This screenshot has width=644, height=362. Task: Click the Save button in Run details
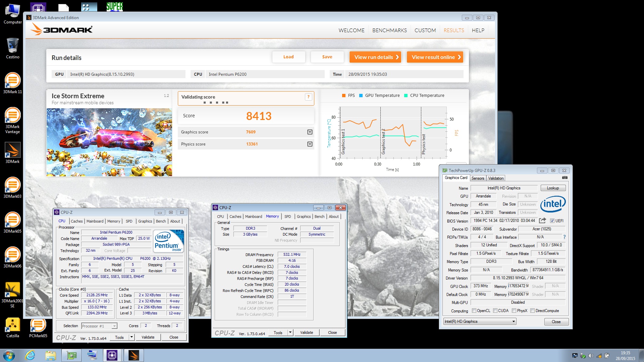[x=327, y=57]
